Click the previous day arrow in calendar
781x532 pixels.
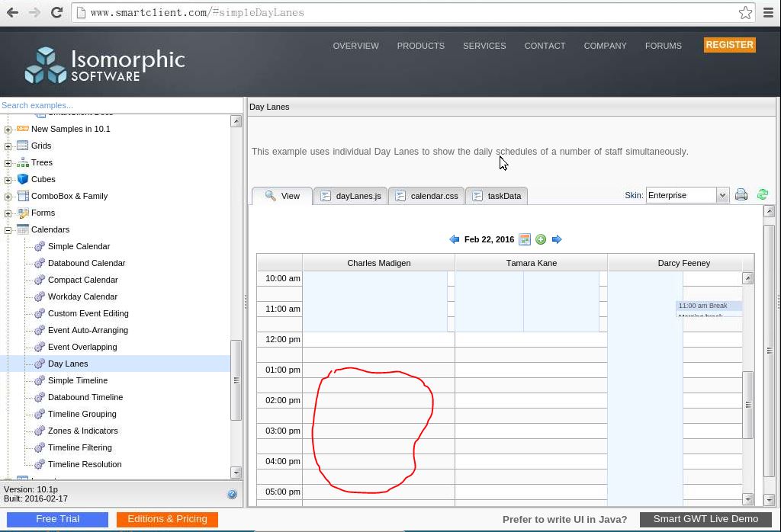(x=455, y=239)
